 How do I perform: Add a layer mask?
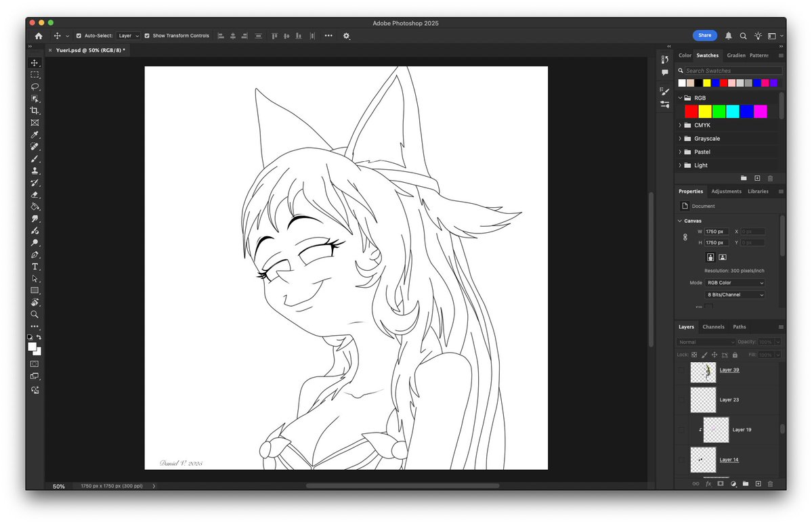coord(721,483)
